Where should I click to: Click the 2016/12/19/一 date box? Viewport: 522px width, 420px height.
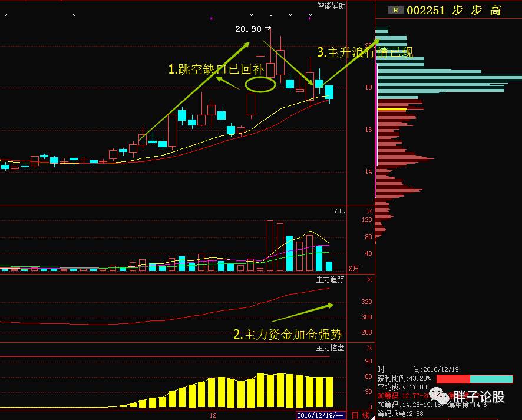click(321, 415)
